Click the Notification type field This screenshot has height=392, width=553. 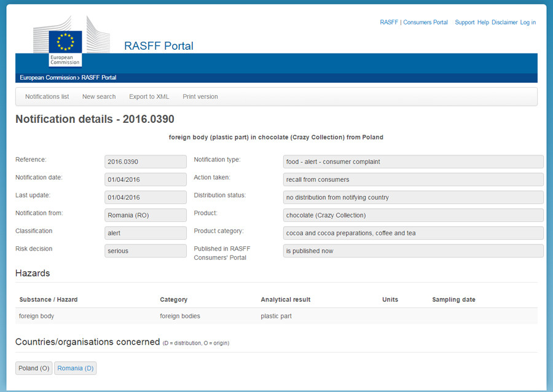tap(413, 162)
